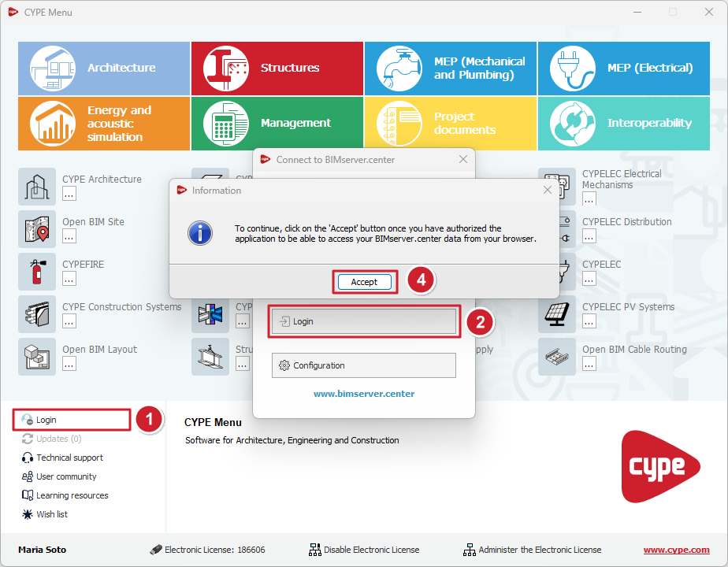The image size is (728, 567).
Task: Expand options button under CYPELEC PV Systems
Action: coord(589,321)
